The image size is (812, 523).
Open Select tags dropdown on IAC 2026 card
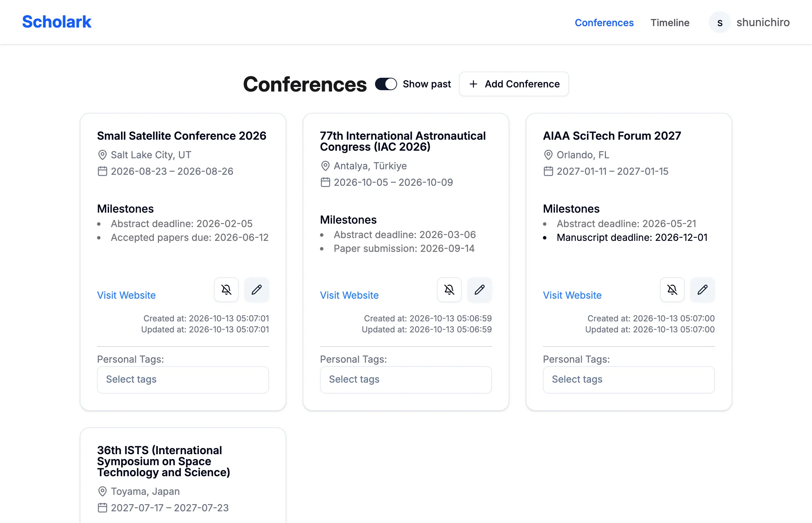tap(406, 380)
